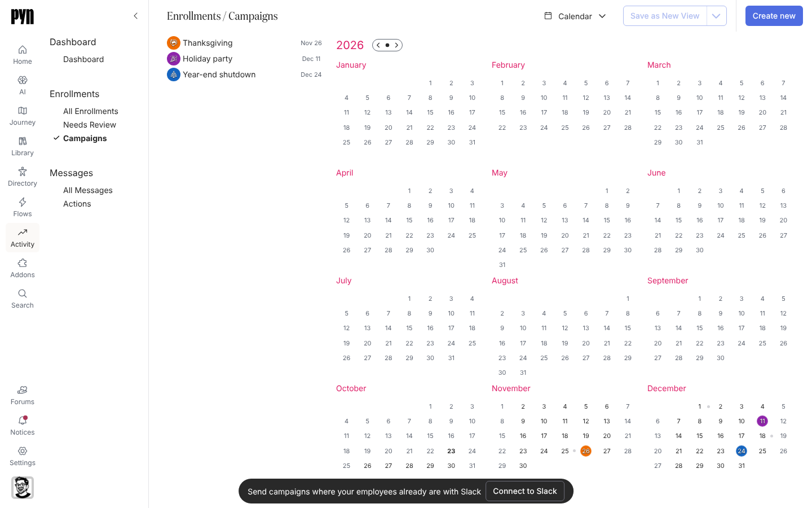
Task: Click the Thanksgiving campaign icon
Action: 174,43
